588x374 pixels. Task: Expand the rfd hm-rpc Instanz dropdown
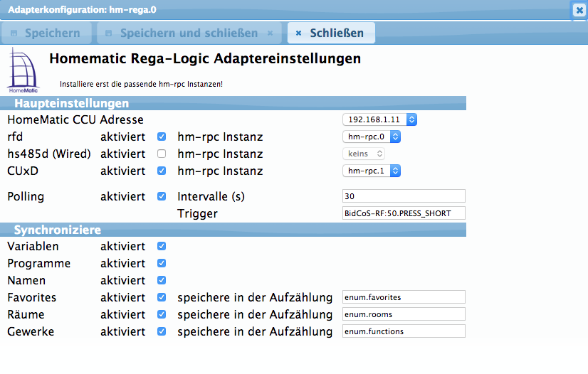click(372, 137)
